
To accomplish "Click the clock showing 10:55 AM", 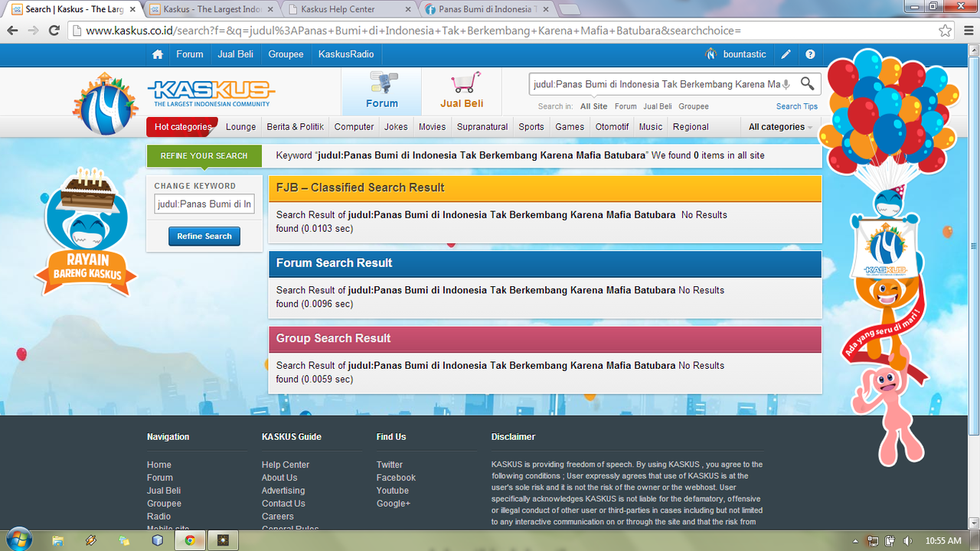I will (x=943, y=540).
